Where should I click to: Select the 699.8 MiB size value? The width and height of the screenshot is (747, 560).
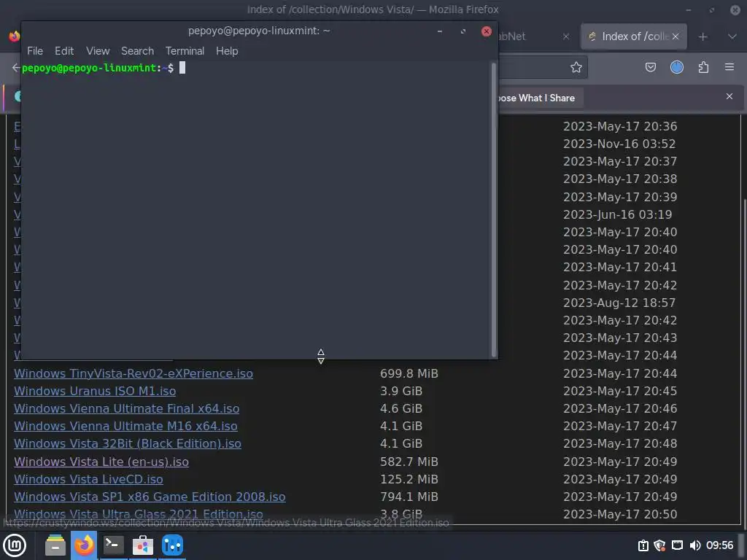point(409,374)
